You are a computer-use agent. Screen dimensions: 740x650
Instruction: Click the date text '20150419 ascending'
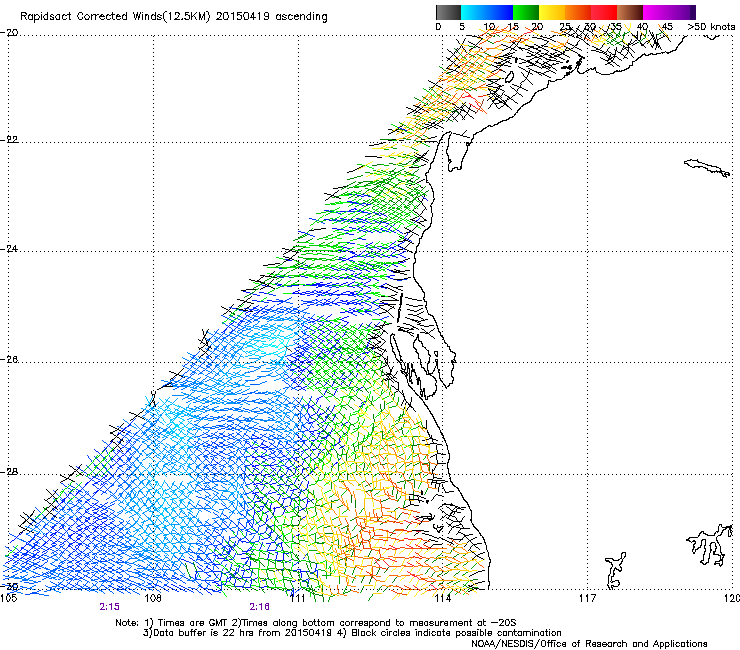[x=271, y=17]
